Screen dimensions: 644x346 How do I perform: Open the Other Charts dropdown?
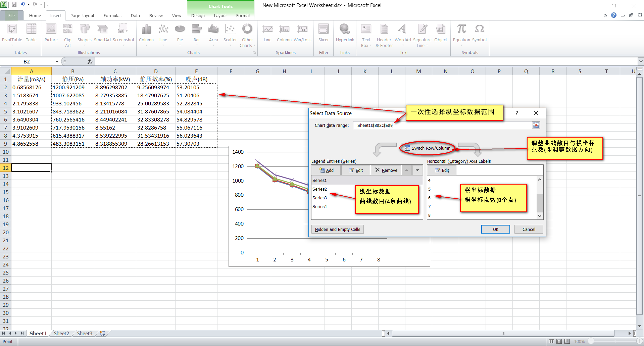click(x=247, y=35)
